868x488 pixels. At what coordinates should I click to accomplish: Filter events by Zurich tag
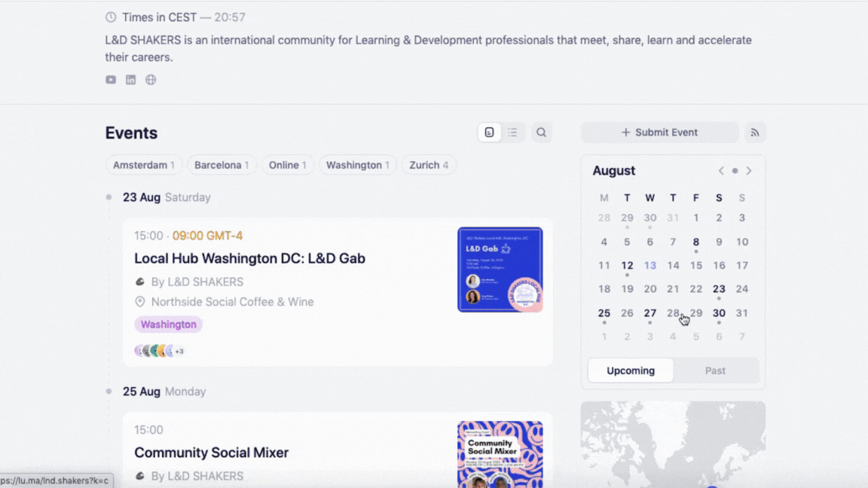click(x=429, y=165)
